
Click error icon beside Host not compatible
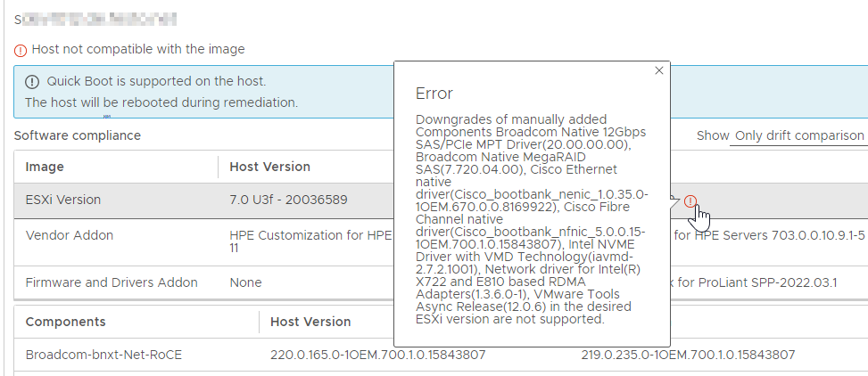coord(20,50)
